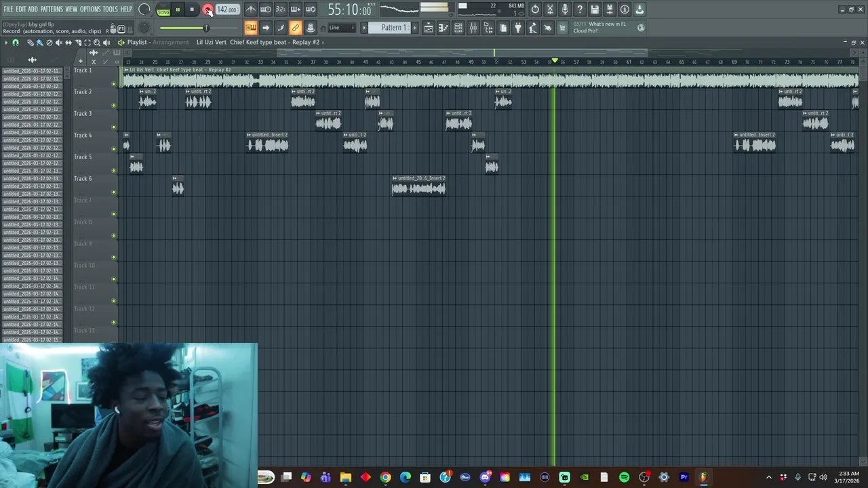Click plus button next to Pattern 1
The image size is (868, 488).
pyautogui.click(x=415, y=28)
